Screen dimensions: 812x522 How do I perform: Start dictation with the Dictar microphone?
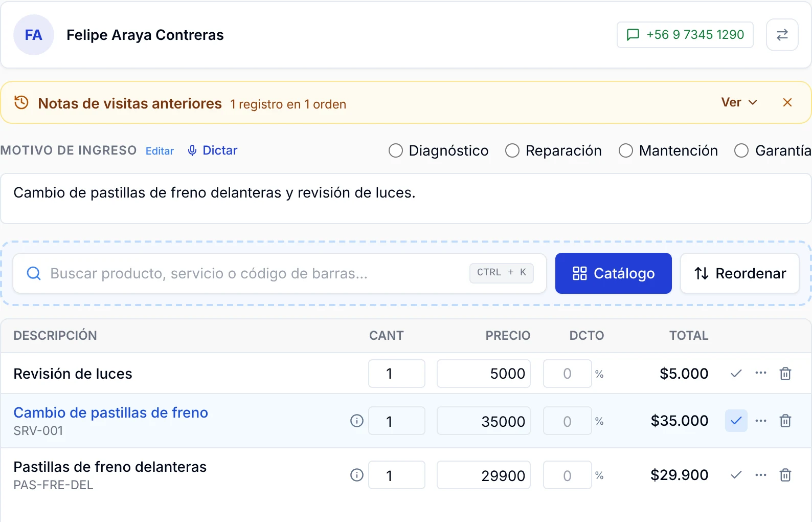coord(213,150)
